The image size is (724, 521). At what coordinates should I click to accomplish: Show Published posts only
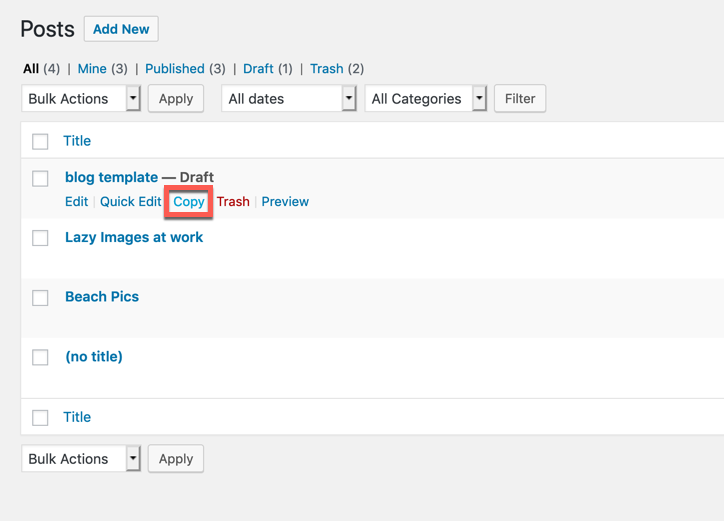tap(175, 69)
